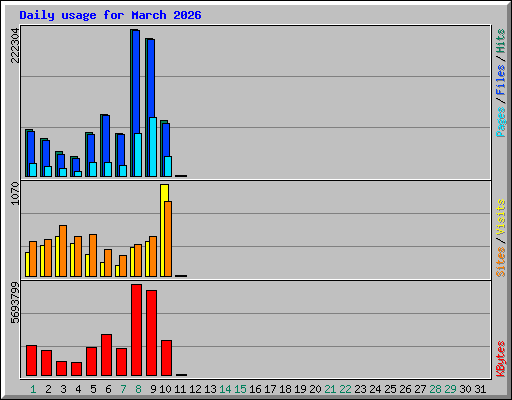This screenshot has height=400, width=512.
Task: Click day 6 on the x-axis
Action: click(108, 389)
